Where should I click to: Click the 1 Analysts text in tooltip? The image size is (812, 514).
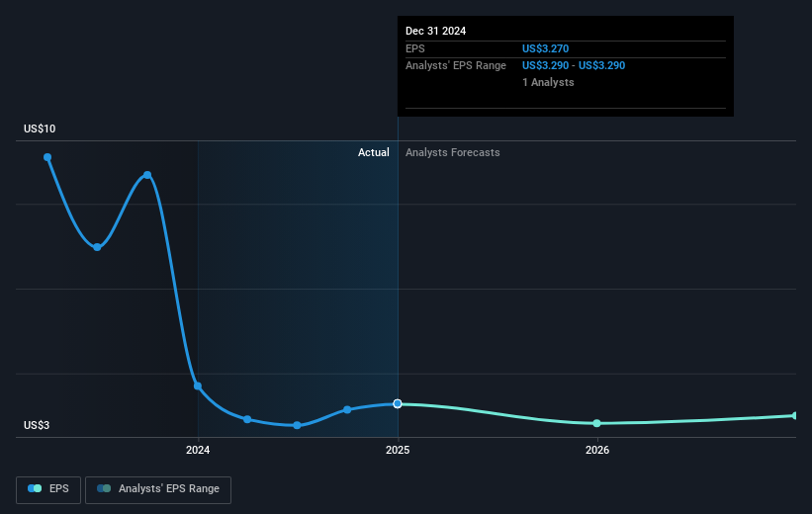pos(548,82)
